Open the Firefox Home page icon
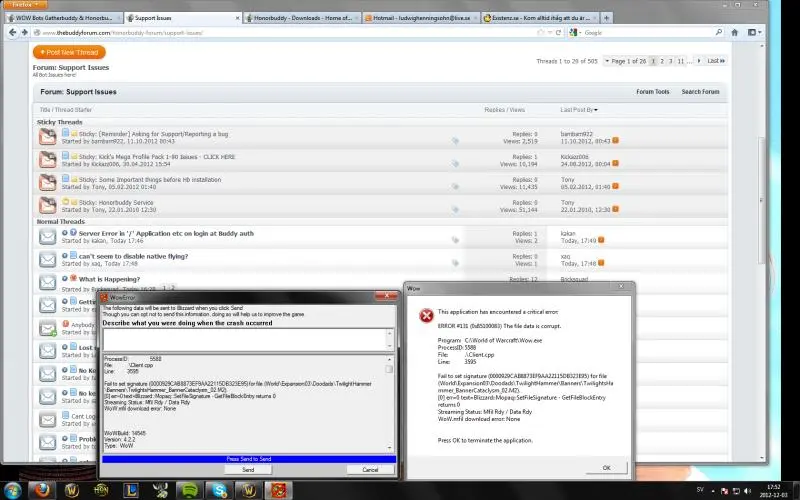 [x=735, y=32]
